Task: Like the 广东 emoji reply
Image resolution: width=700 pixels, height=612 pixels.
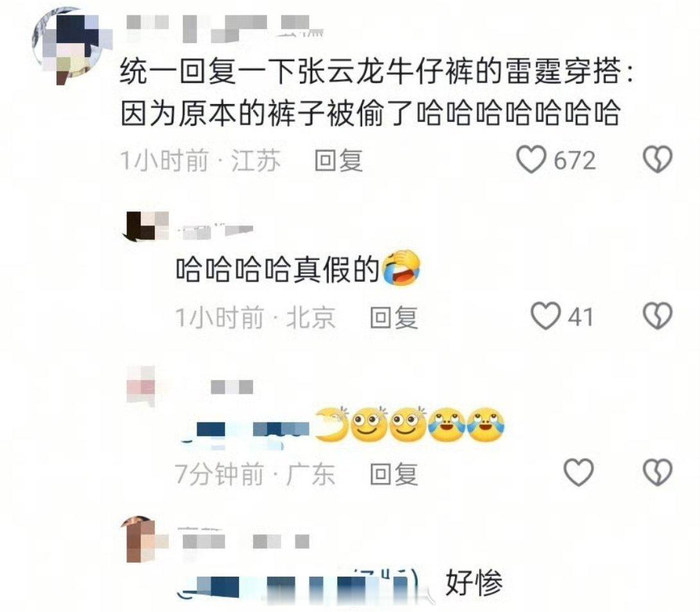Action: coord(579,472)
